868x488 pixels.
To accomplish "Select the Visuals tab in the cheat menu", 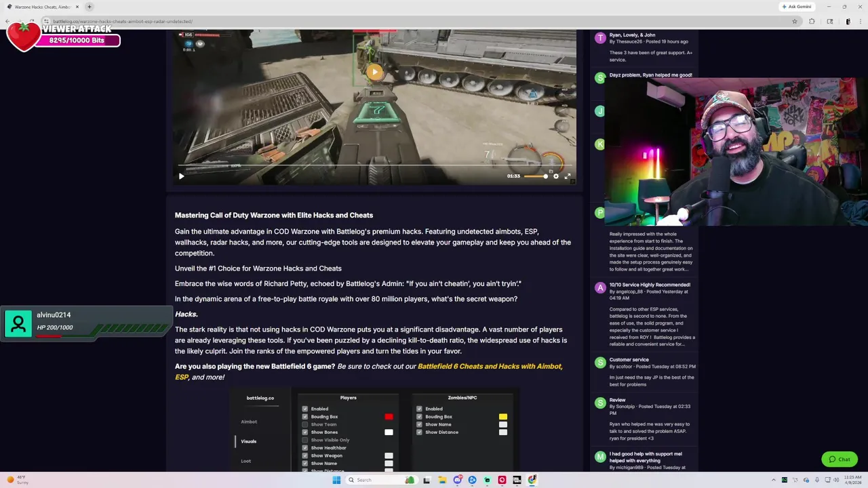I will coord(248,441).
